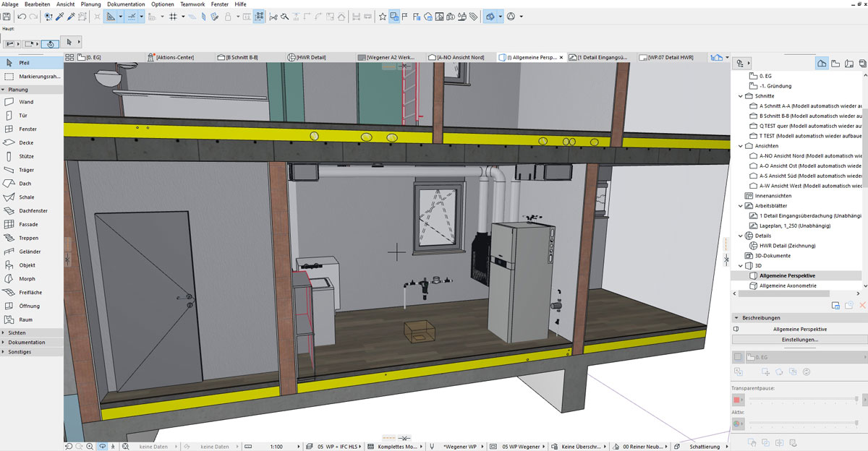
Task: Select the Geländer (railing) tool
Action: coord(32,252)
